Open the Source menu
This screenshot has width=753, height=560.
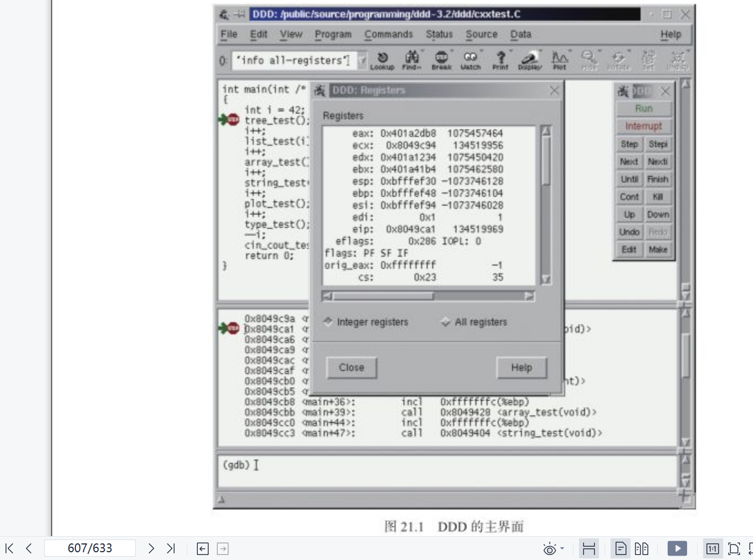click(x=481, y=34)
